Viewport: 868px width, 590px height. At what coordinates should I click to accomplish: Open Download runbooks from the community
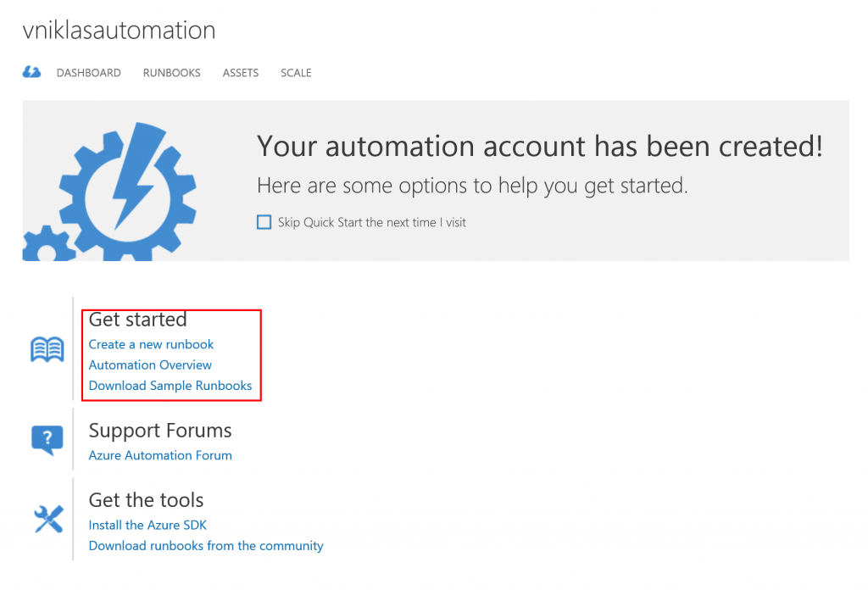coord(206,546)
